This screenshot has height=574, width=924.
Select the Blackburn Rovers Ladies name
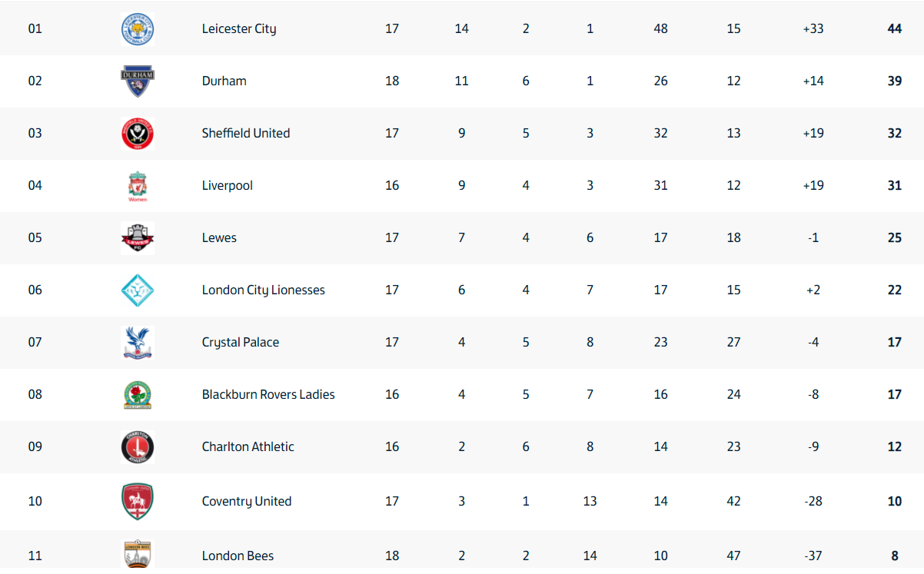pyautogui.click(x=268, y=394)
